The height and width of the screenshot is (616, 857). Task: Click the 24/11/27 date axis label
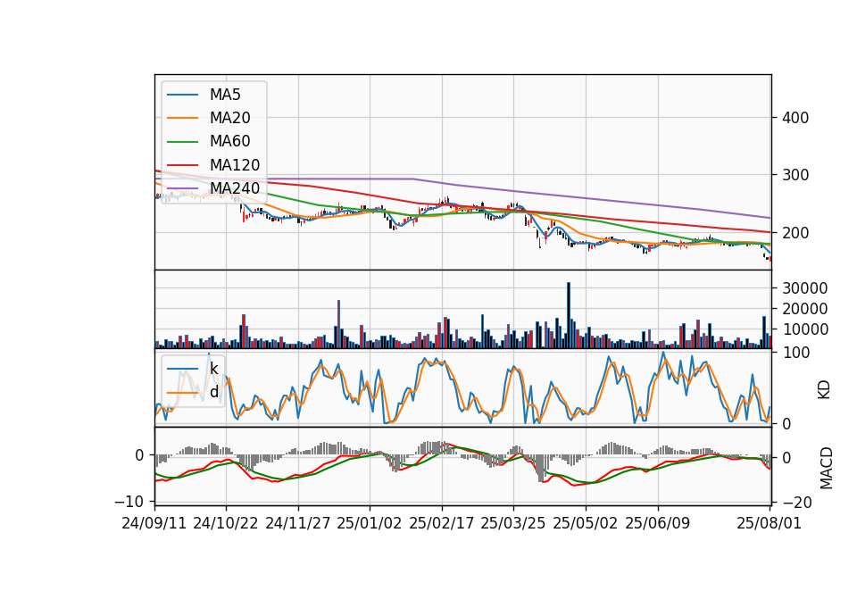click(298, 523)
